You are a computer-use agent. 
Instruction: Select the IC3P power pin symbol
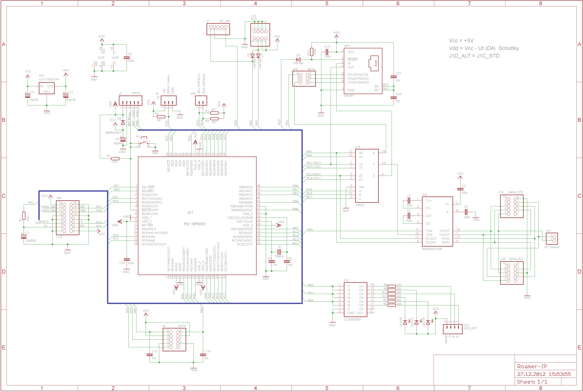click(100, 58)
